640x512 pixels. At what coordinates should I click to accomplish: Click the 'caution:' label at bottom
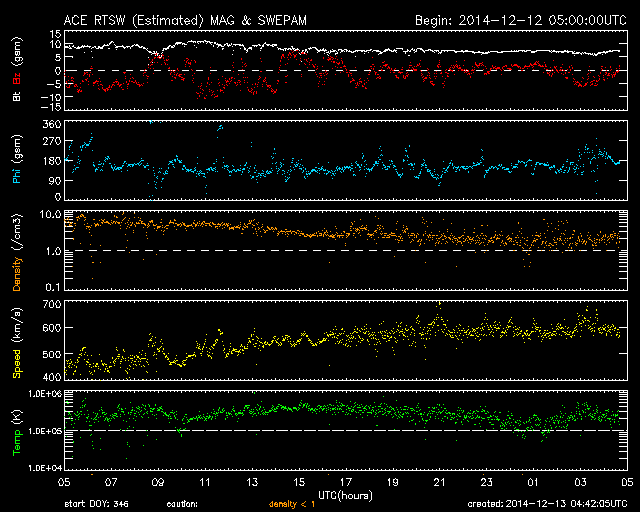point(182,504)
